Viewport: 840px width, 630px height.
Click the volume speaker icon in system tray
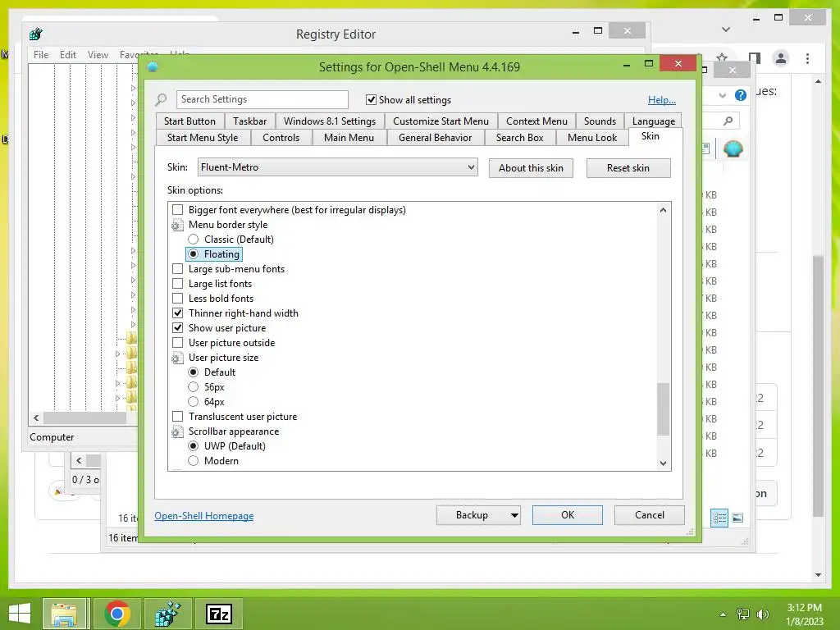762,614
